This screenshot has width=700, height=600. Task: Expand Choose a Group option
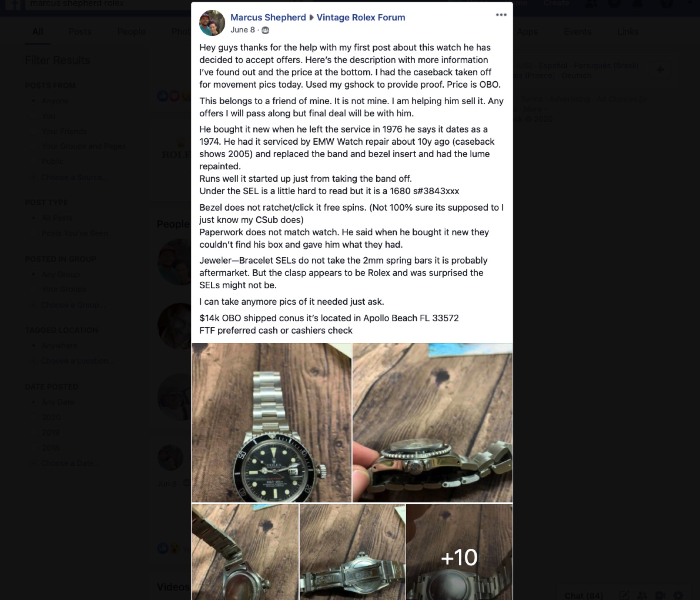pos(68,305)
